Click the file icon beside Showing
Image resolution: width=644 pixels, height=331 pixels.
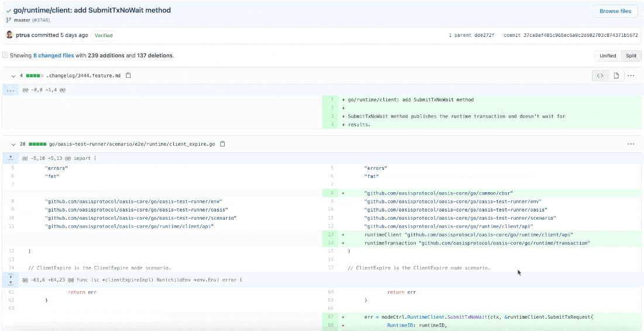point(5,55)
